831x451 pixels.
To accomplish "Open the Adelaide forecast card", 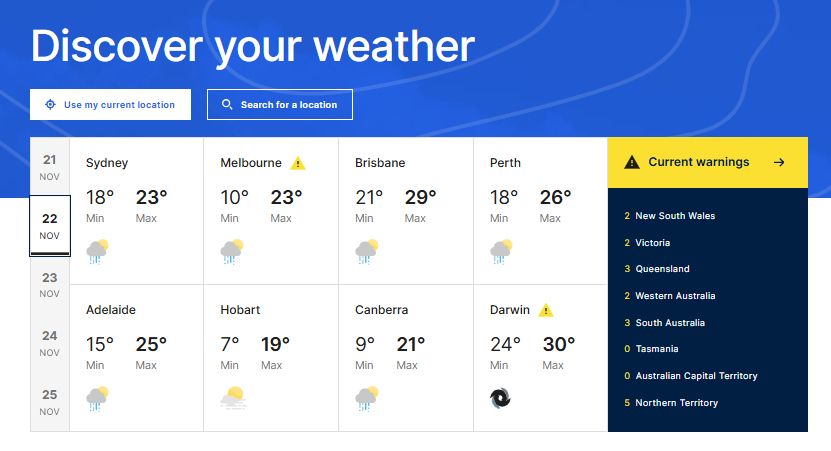I will [x=136, y=358].
